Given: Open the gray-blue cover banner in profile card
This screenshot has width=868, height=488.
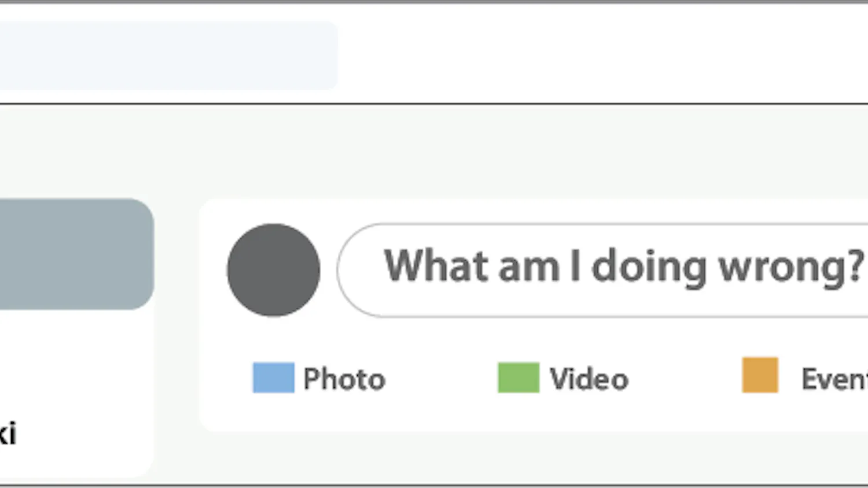Looking at the screenshot, I should [75, 254].
